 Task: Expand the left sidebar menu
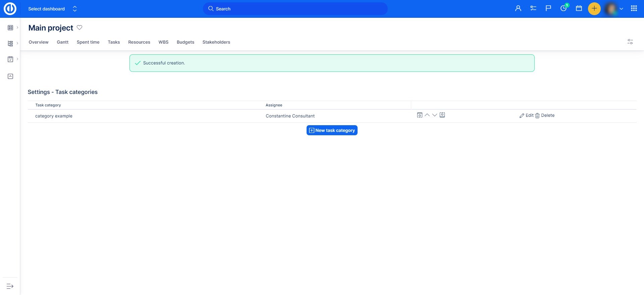tap(10, 286)
